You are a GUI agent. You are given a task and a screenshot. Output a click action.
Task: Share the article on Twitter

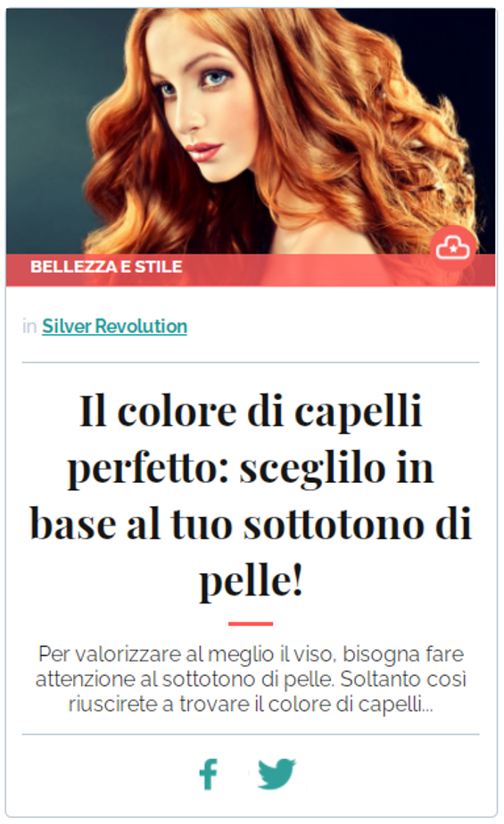click(x=277, y=773)
